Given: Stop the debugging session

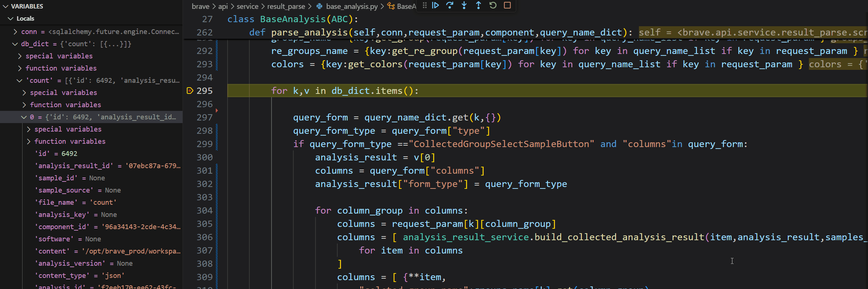Looking at the screenshot, I should click(x=507, y=6).
